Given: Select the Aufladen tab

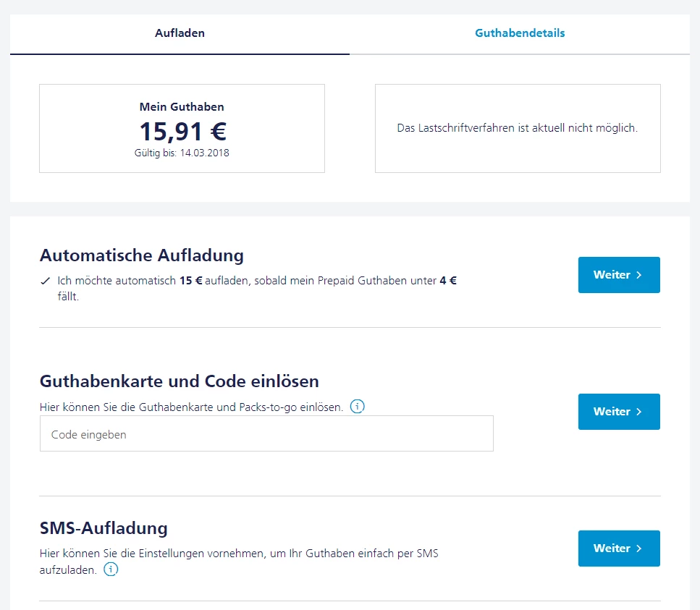Looking at the screenshot, I should [180, 33].
